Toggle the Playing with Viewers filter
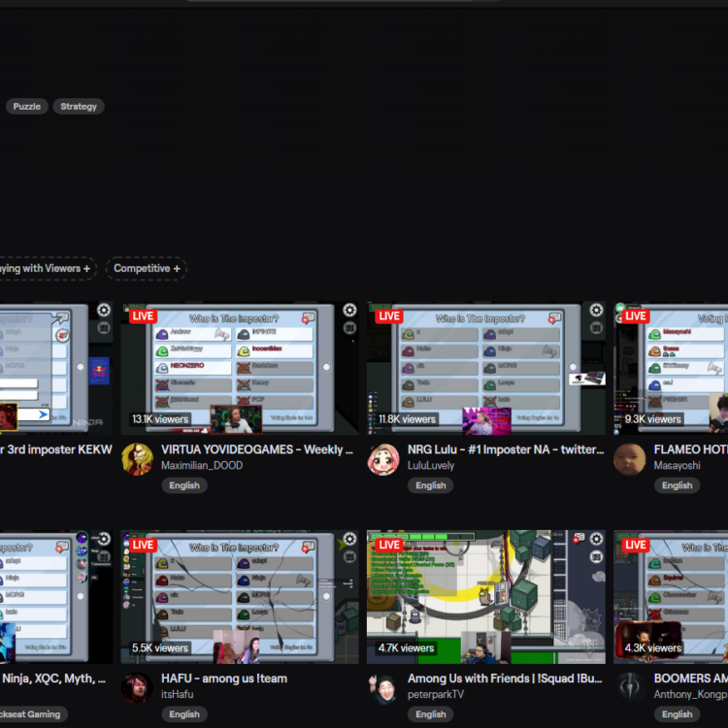Viewport: 728px width, 728px height. click(x=46, y=268)
